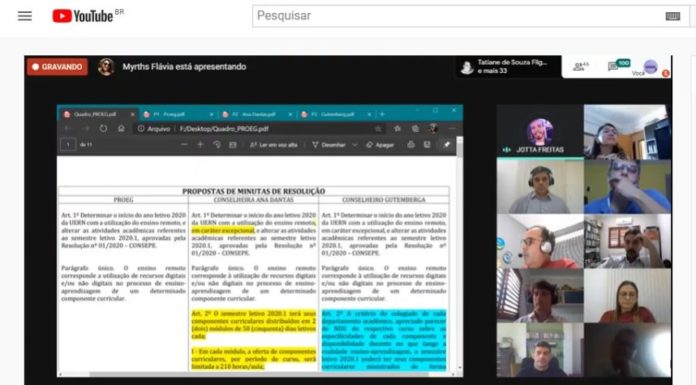The width and height of the screenshot is (696, 385).
Task: Toggle Ler em voz alta
Action: point(273,145)
